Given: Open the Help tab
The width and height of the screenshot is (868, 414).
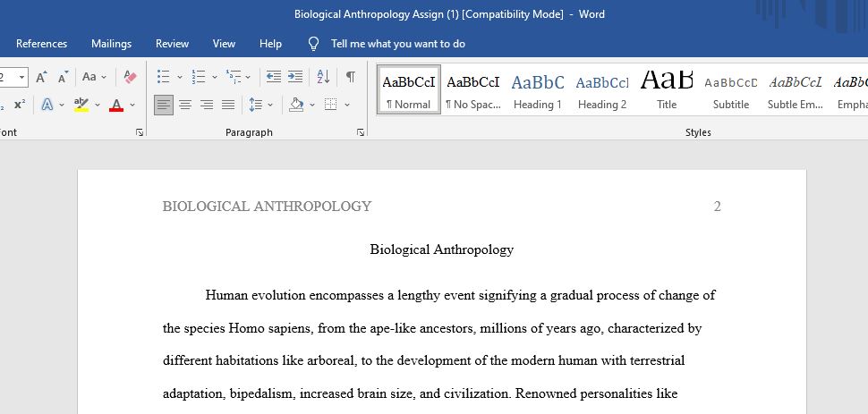Looking at the screenshot, I should coord(270,44).
